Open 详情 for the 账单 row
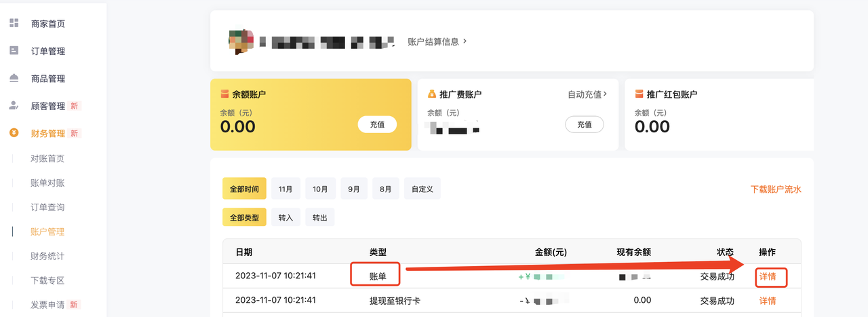This screenshot has height=317, width=868. [x=768, y=276]
